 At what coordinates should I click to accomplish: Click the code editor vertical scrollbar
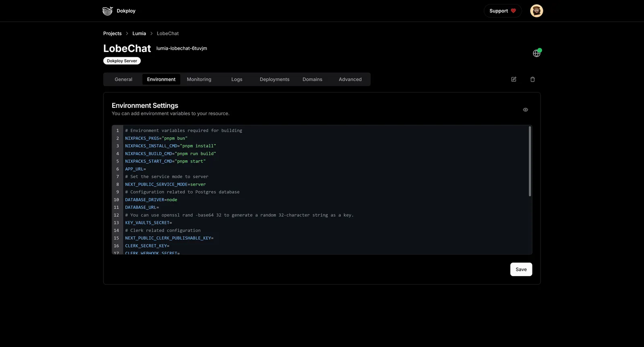pyautogui.click(x=530, y=161)
